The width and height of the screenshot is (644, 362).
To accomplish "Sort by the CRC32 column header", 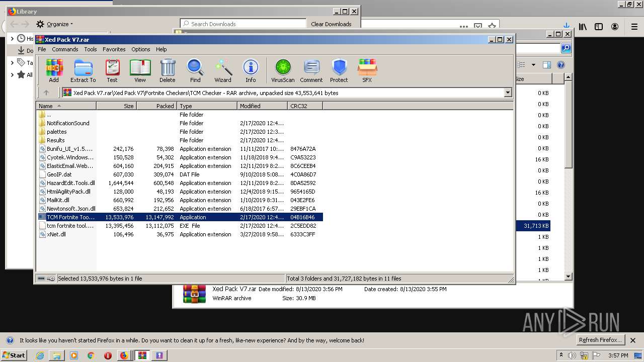I will coord(305,106).
